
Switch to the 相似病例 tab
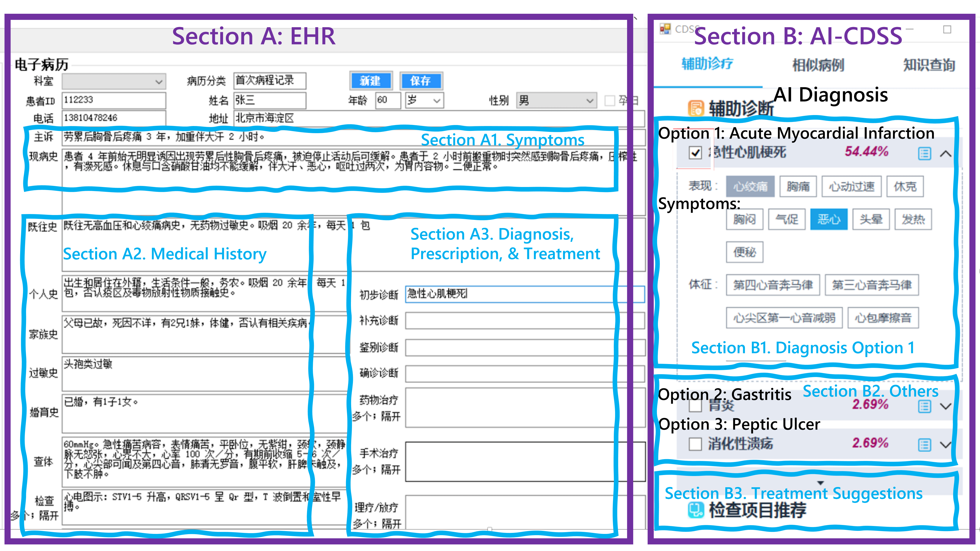click(x=818, y=65)
